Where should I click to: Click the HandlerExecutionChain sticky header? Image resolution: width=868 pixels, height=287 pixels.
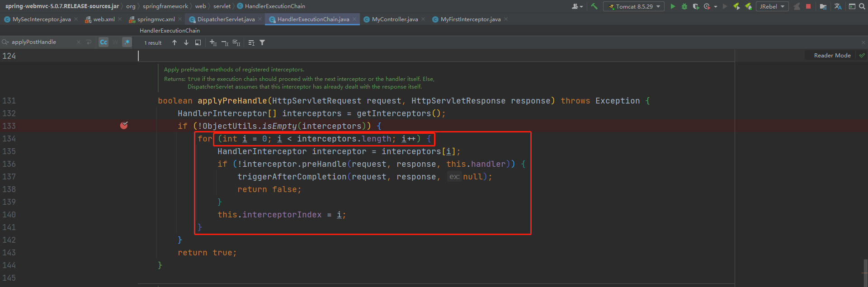(170, 30)
